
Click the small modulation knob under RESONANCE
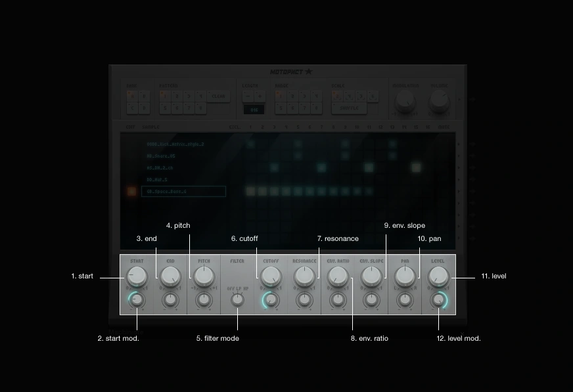click(x=304, y=300)
